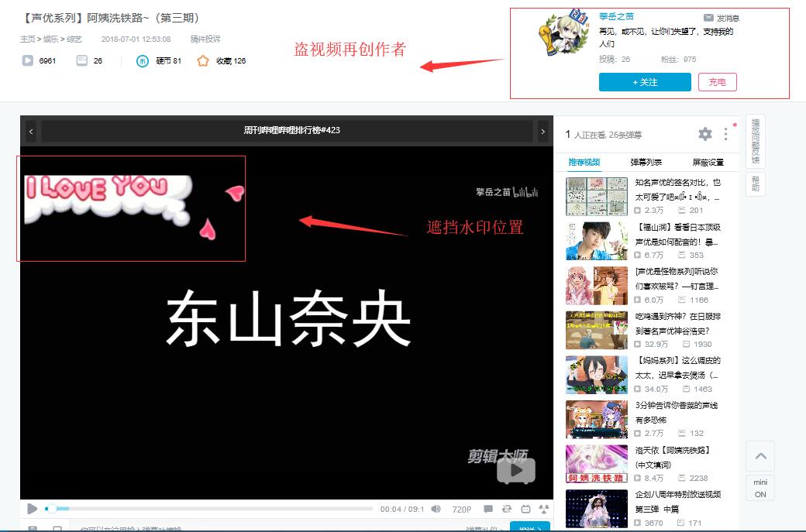Follow uploader with +关注 button

pos(645,82)
